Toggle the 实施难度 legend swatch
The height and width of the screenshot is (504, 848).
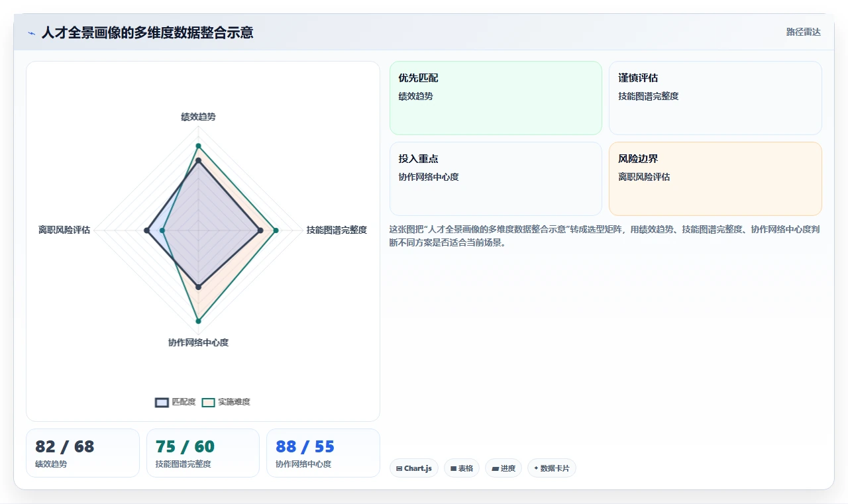click(209, 402)
